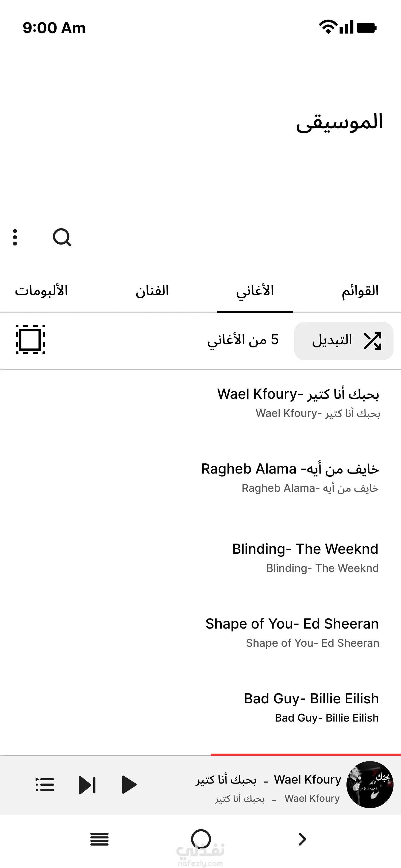
Task: Select the الأغاني songs tab
Action: (x=255, y=291)
